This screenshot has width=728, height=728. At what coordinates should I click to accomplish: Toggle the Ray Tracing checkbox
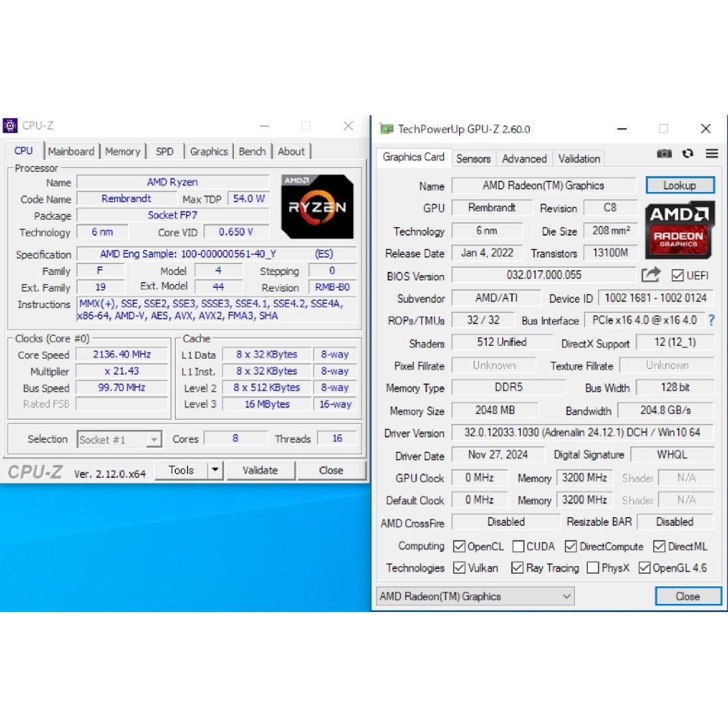tap(517, 568)
